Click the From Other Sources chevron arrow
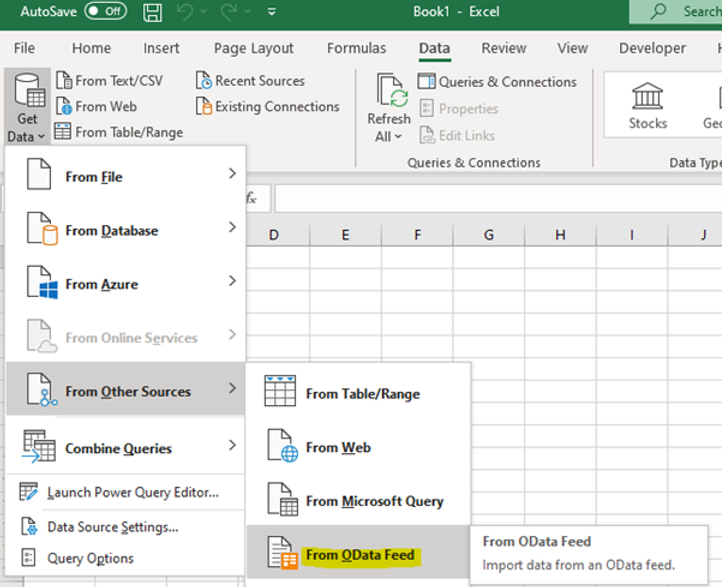 click(x=232, y=388)
